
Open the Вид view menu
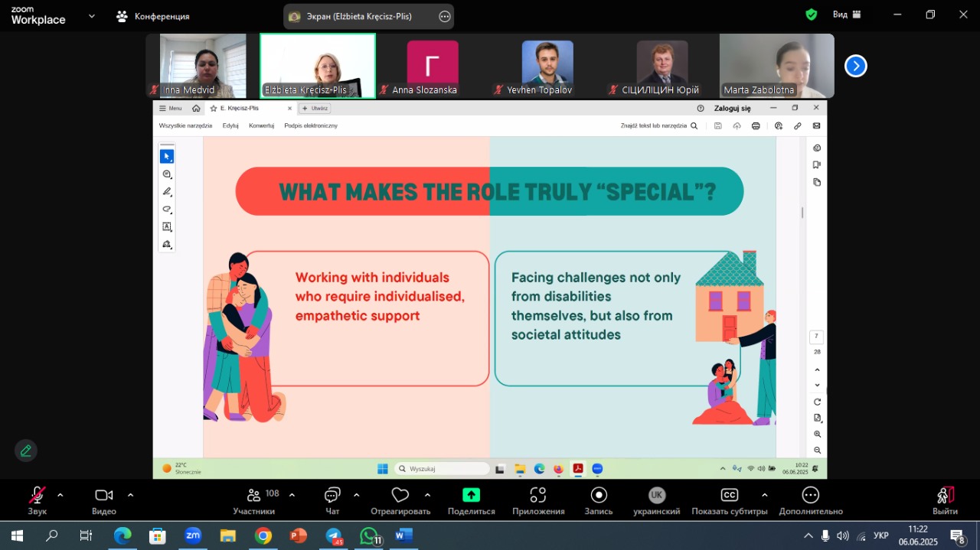tap(847, 15)
